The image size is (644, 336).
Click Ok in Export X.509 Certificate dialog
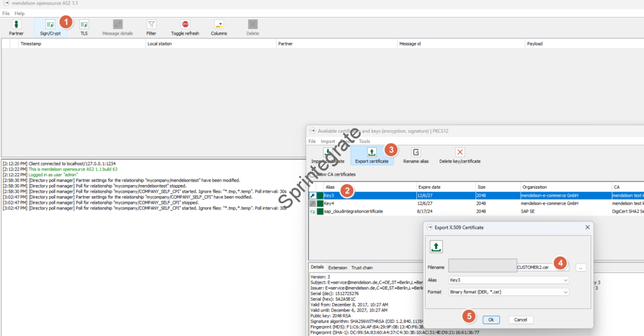[491, 320]
